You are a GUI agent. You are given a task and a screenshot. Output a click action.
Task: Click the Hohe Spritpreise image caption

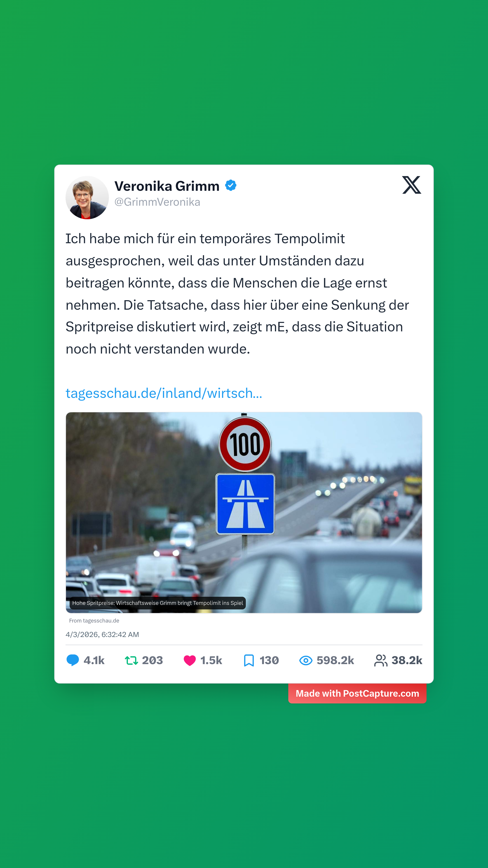coord(158,603)
